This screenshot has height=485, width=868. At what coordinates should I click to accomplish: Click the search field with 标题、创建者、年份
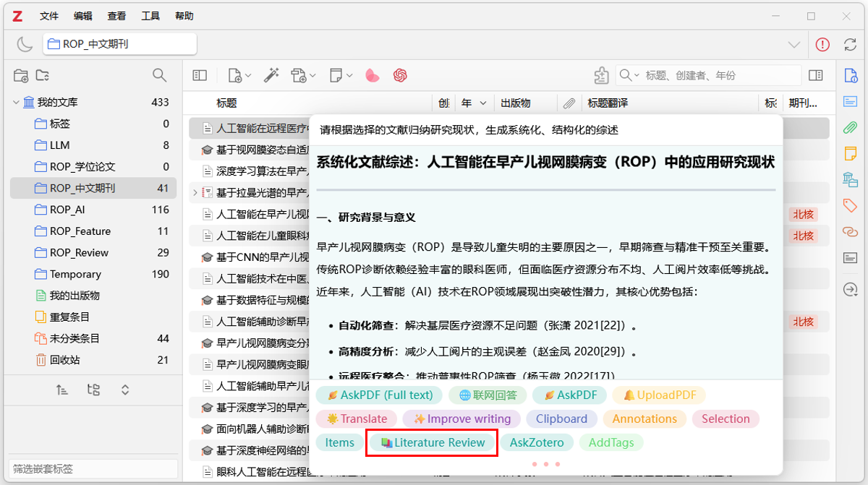coord(708,75)
